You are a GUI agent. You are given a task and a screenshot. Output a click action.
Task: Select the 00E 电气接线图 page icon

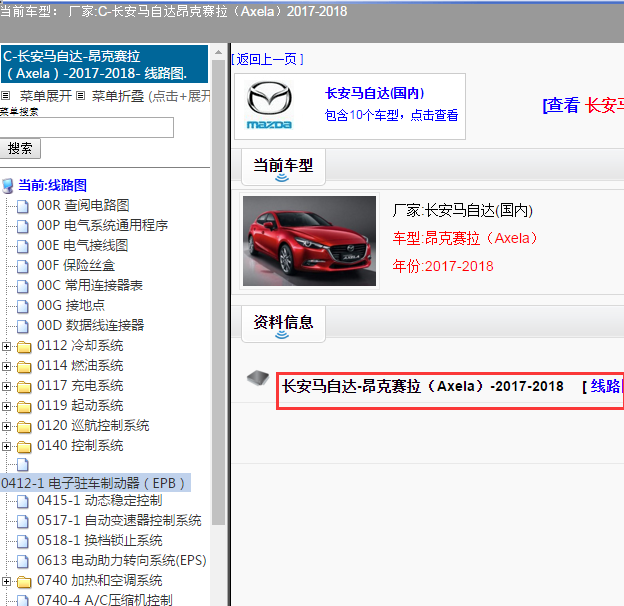[x=23, y=246]
